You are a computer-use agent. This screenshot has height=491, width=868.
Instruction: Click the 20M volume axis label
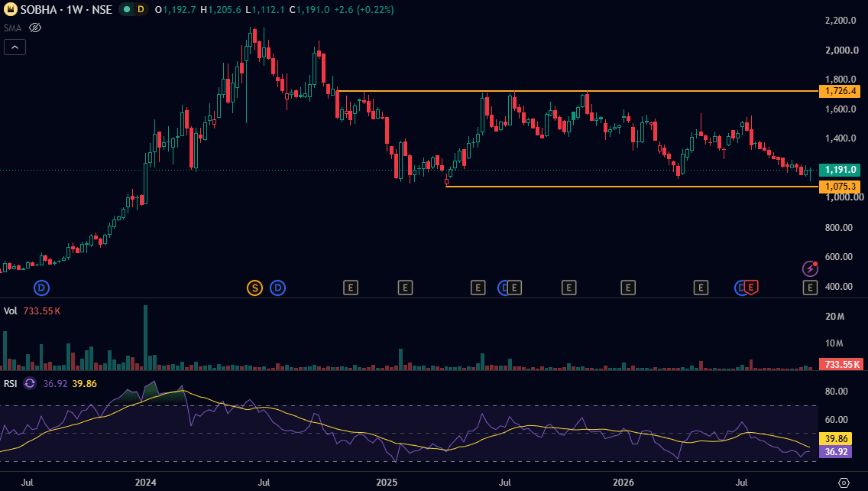(x=834, y=317)
